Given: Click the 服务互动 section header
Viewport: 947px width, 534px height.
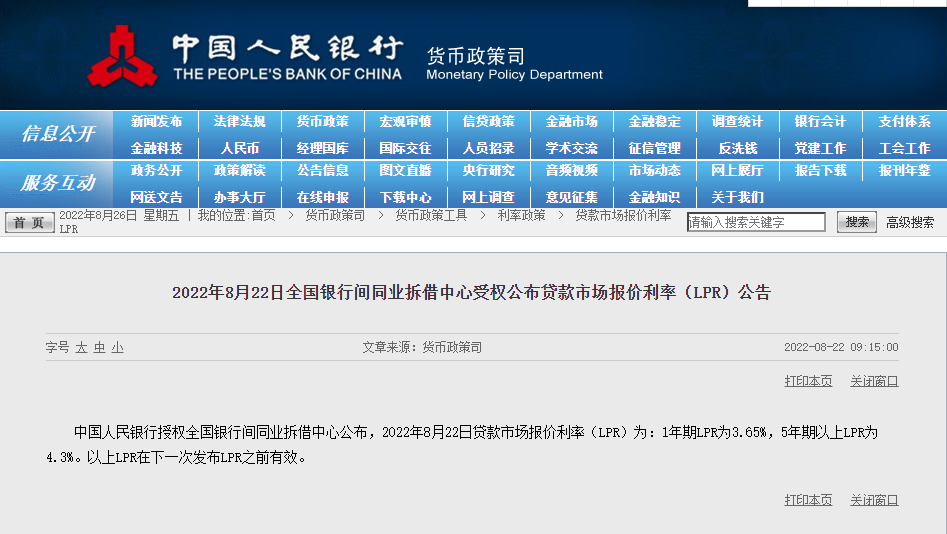Looking at the screenshot, I should 58,182.
